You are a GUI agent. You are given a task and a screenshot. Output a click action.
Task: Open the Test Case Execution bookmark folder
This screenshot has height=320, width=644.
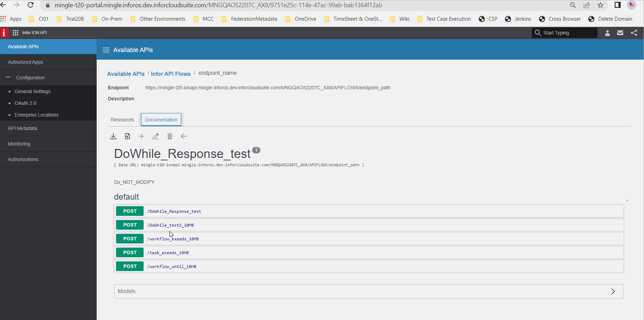[444, 19]
